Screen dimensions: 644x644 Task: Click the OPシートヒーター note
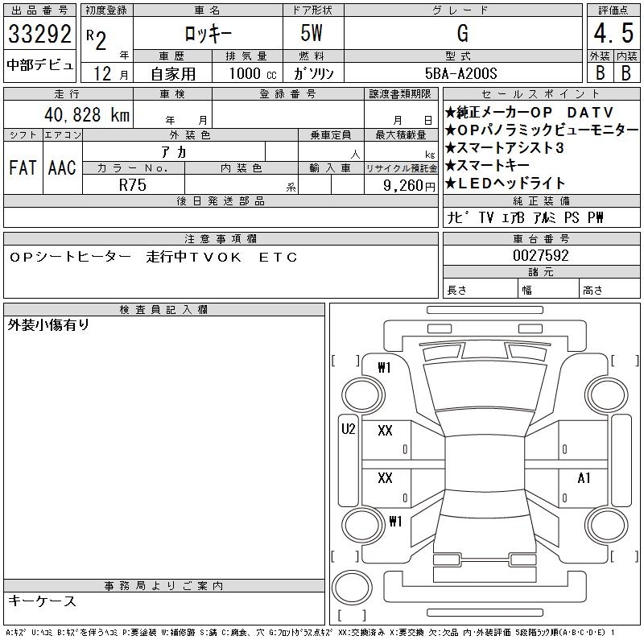(70, 257)
